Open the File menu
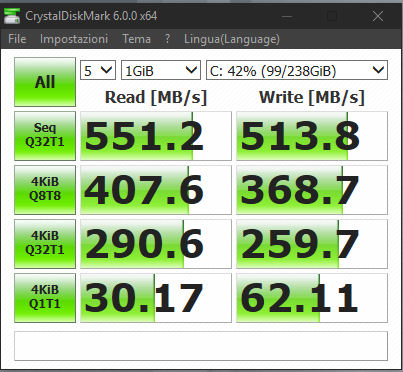 coord(17,39)
